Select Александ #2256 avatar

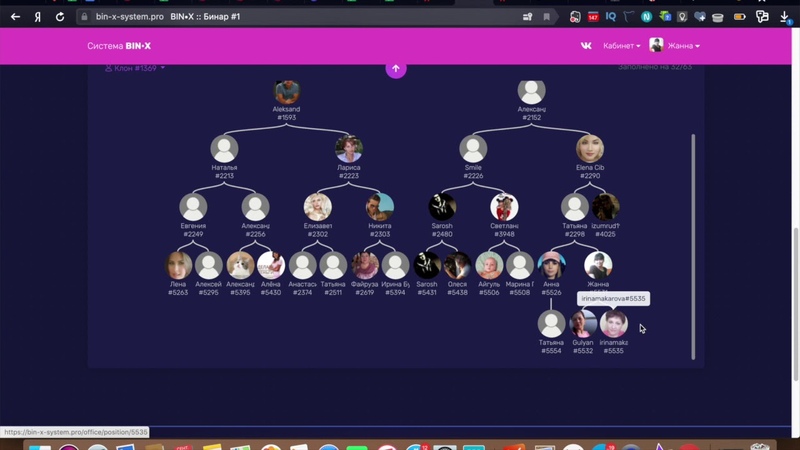pyautogui.click(x=255, y=207)
